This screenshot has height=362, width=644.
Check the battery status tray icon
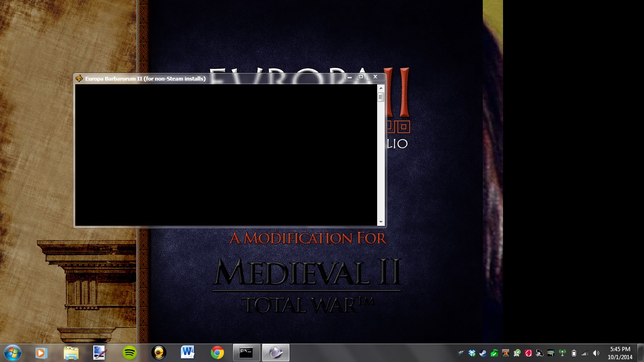[x=574, y=353]
